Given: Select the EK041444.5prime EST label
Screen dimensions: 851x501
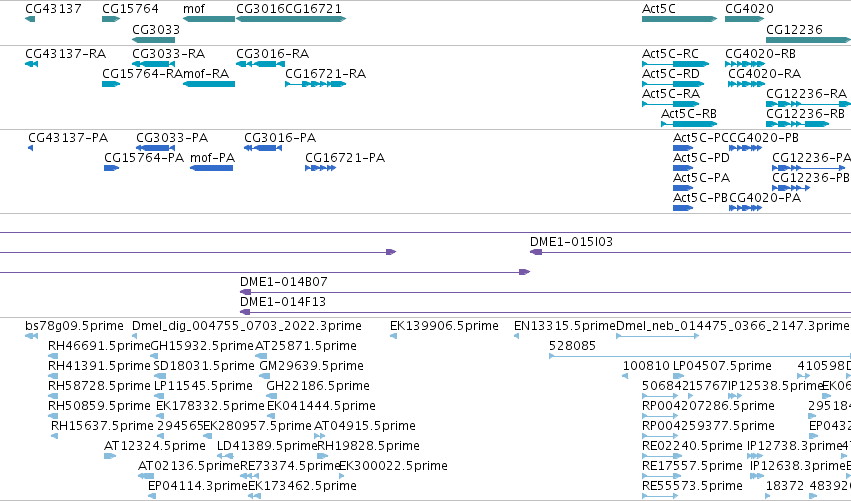Looking at the screenshot, I should click(321, 406).
